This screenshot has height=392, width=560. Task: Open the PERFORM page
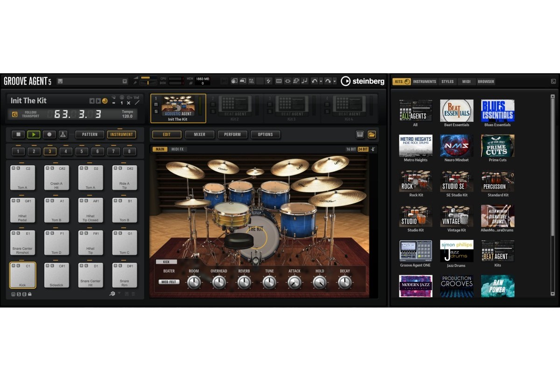tap(232, 134)
